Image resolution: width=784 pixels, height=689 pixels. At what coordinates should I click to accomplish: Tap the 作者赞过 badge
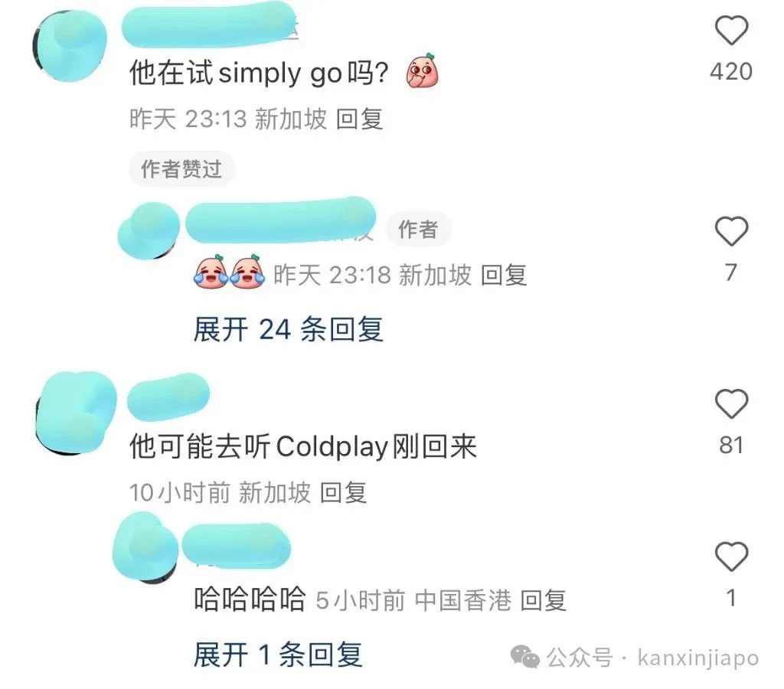(181, 169)
